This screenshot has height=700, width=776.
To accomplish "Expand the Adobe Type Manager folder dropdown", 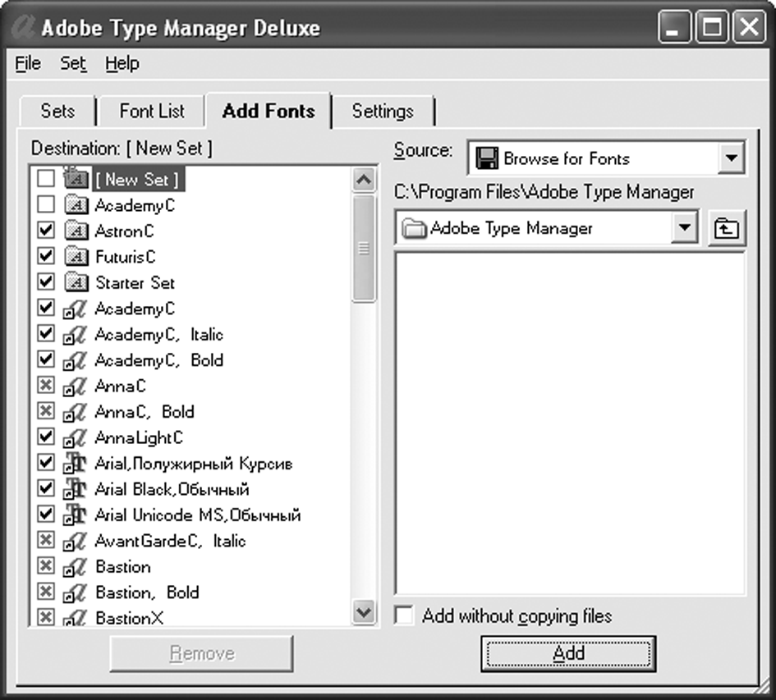I will pyautogui.click(x=685, y=227).
